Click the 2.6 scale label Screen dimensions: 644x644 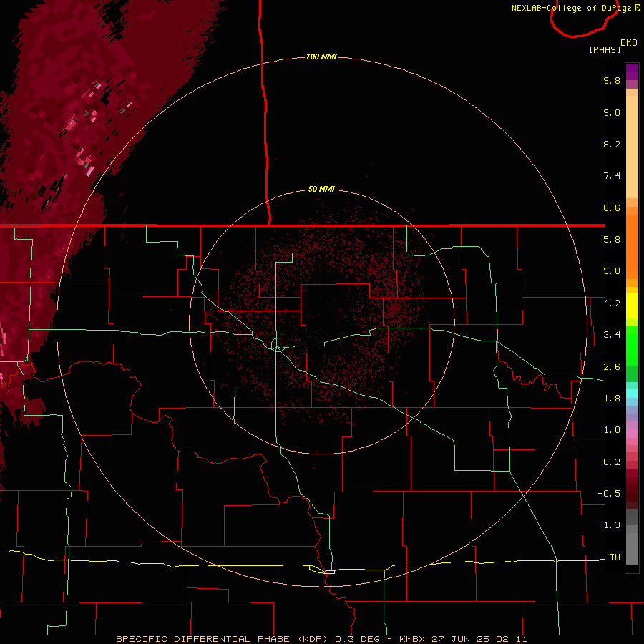(x=612, y=367)
